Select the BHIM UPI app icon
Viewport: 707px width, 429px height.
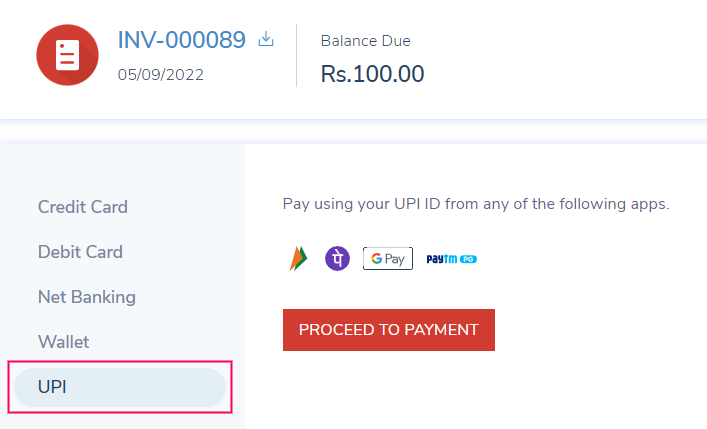(x=298, y=258)
